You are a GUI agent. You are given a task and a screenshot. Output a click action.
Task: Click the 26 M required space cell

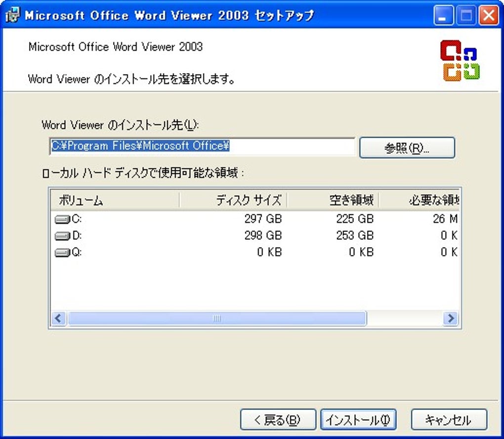(445, 219)
